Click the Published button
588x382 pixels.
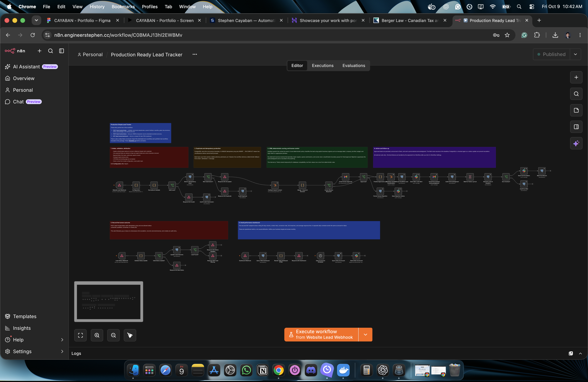pos(551,54)
